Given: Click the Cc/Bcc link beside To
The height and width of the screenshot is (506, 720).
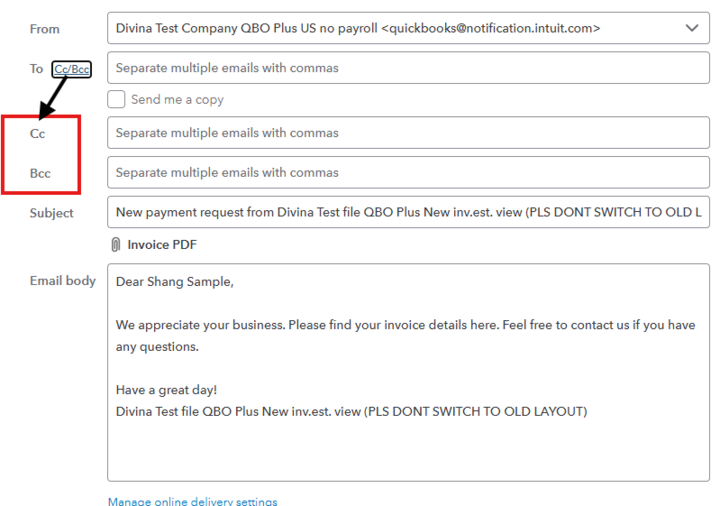Looking at the screenshot, I should pos(71,69).
